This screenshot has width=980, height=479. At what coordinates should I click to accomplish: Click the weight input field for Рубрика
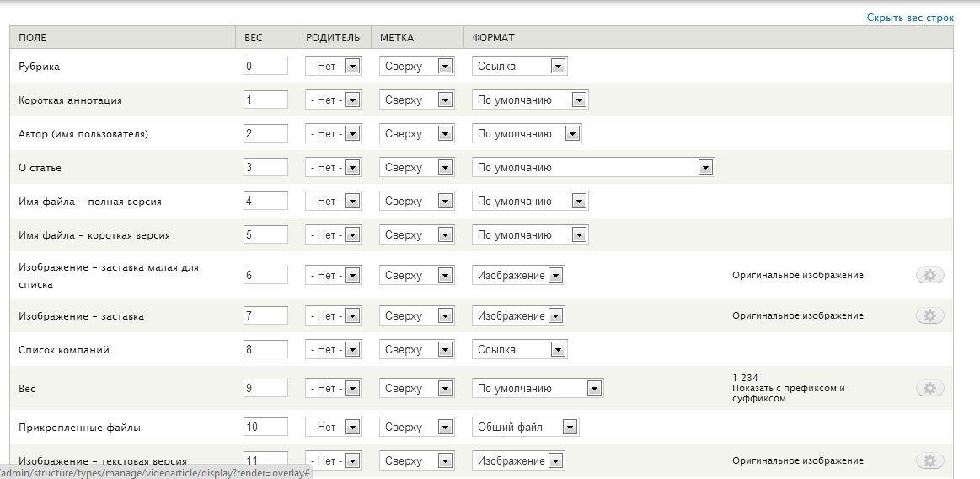[265, 66]
